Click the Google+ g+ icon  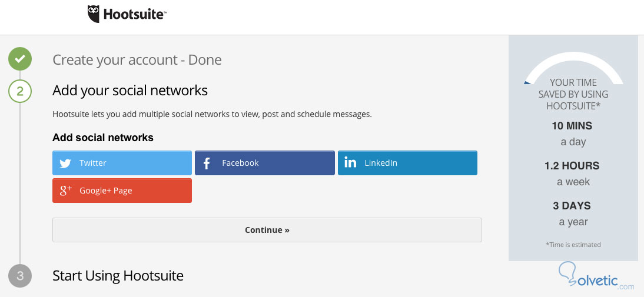point(65,191)
